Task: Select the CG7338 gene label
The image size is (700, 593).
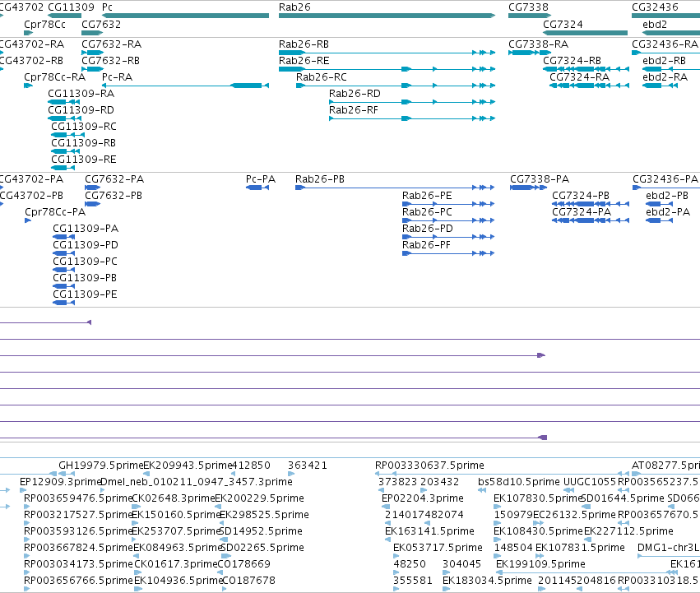Action: tap(528, 7)
